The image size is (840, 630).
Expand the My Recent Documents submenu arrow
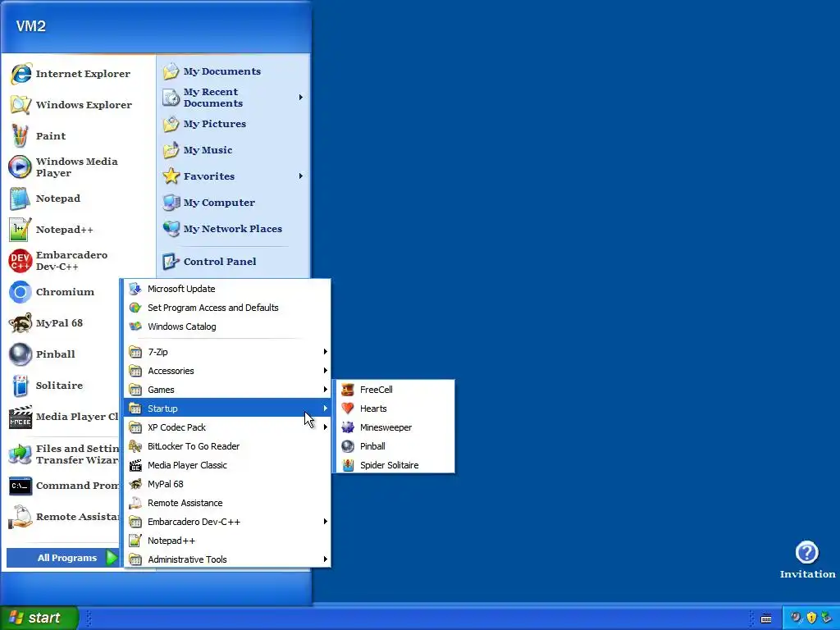click(300, 98)
